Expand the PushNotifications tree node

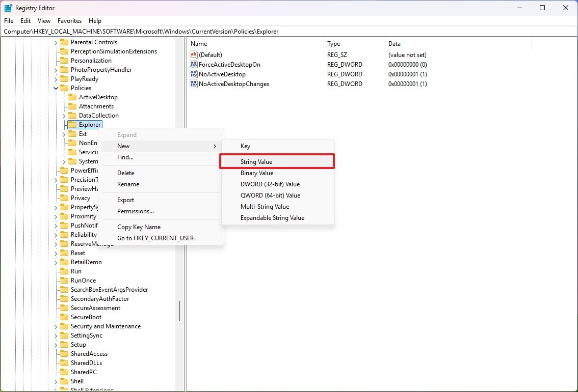click(56, 225)
